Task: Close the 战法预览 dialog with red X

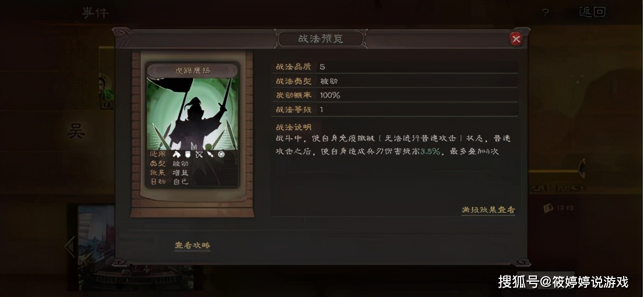Action: [x=516, y=39]
